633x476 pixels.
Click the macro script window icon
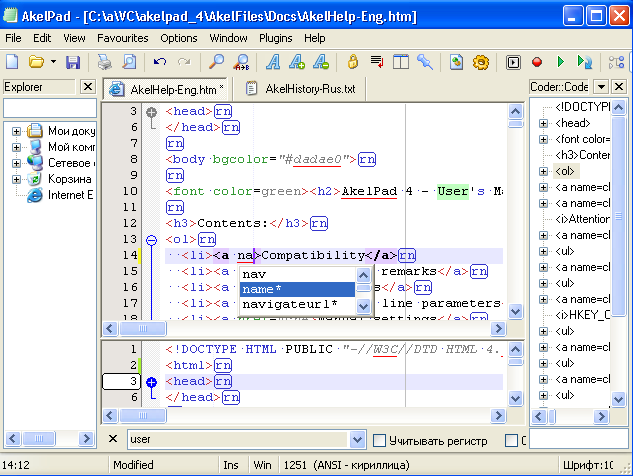513,63
